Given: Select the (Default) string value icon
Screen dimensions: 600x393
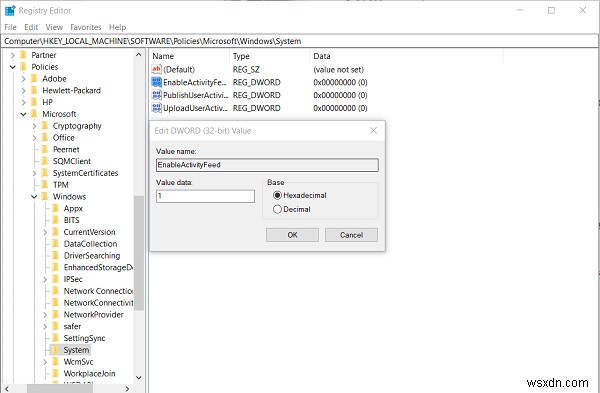Looking at the screenshot, I should (157, 69).
